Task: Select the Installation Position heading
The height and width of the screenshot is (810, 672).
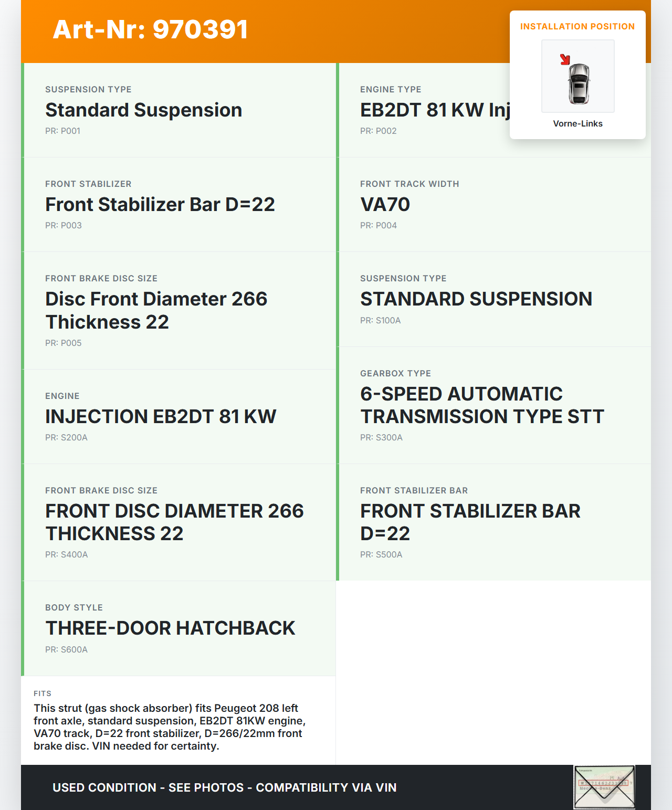Action: [x=577, y=27]
